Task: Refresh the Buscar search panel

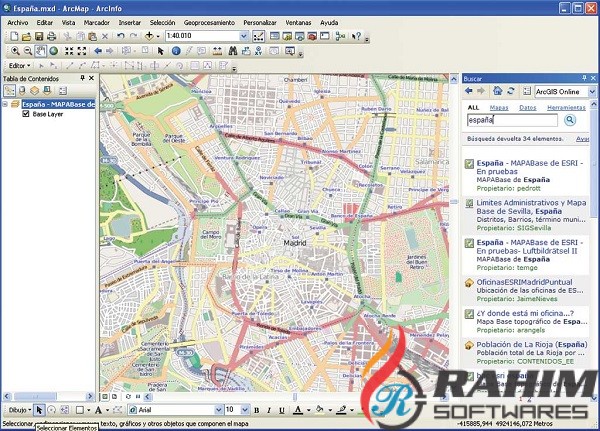Action: 510,91
